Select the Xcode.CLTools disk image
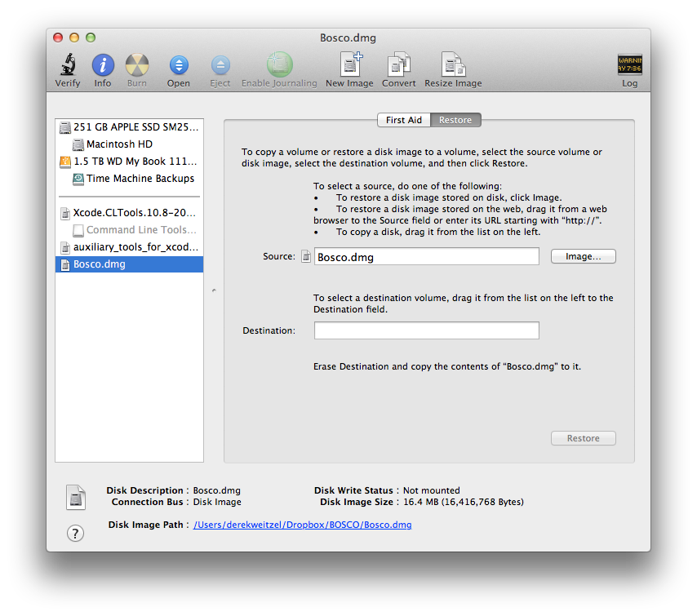697x616 pixels. click(129, 213)
